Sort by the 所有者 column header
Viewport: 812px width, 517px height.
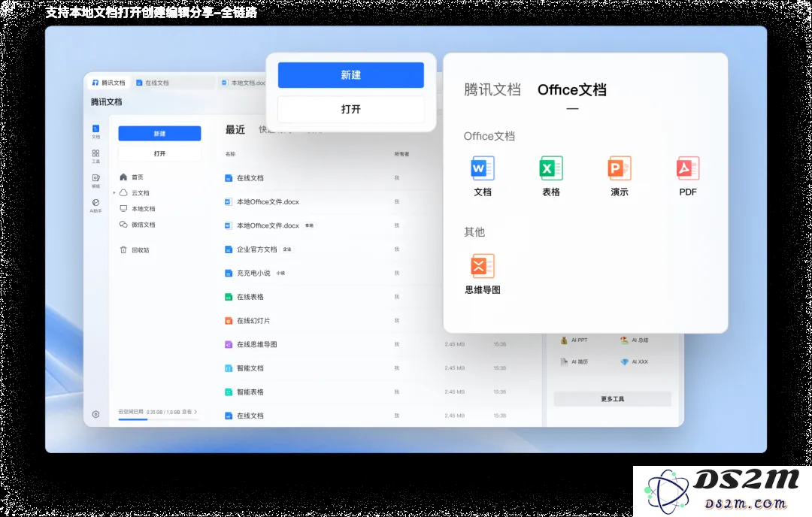tap(401, 154)
